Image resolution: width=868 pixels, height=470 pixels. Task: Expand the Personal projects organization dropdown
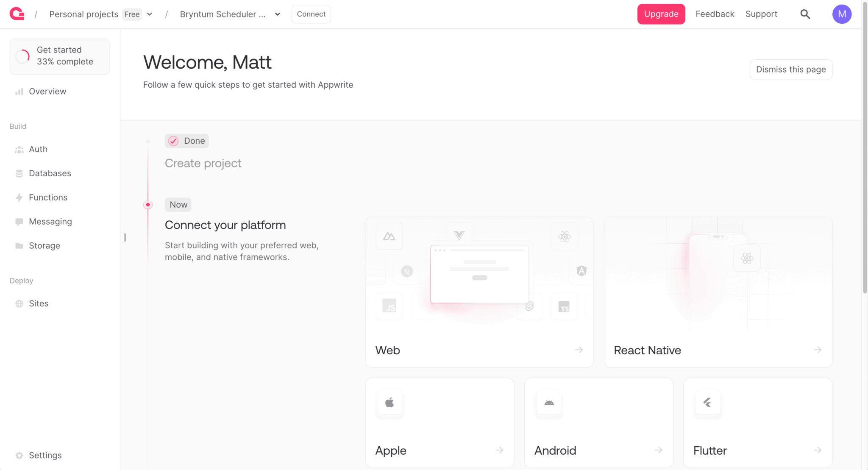(150, 14)
